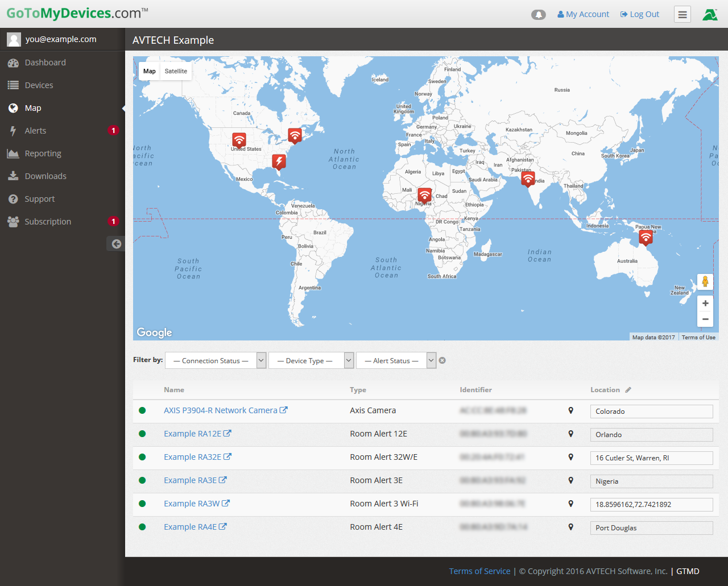This screenshot has height=586, width=728.
Task: Click the GTMD footer text
Action: click(688, 571)
